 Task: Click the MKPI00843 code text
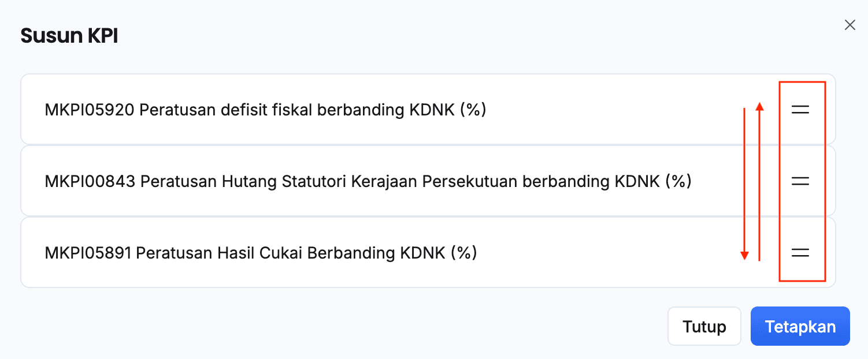click(x=90, y=181)
